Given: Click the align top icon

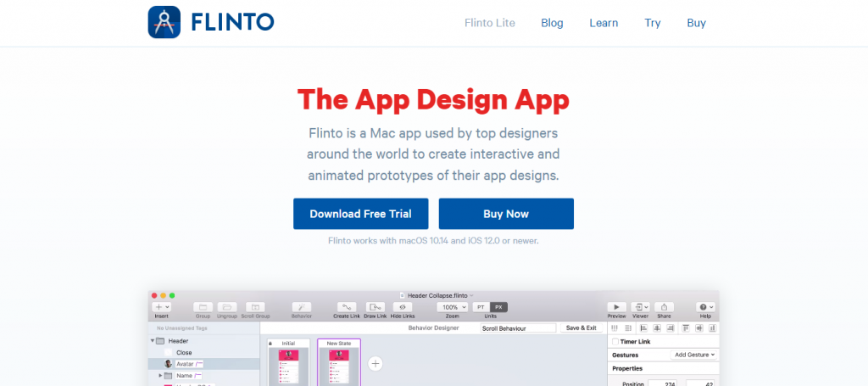Looking at the screenshot, I should click(x=685, y=328).
